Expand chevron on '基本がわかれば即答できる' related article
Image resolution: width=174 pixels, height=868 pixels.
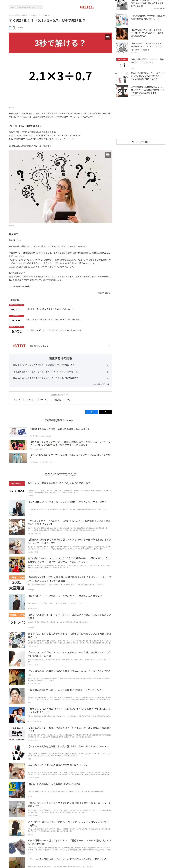click(108, 378)
